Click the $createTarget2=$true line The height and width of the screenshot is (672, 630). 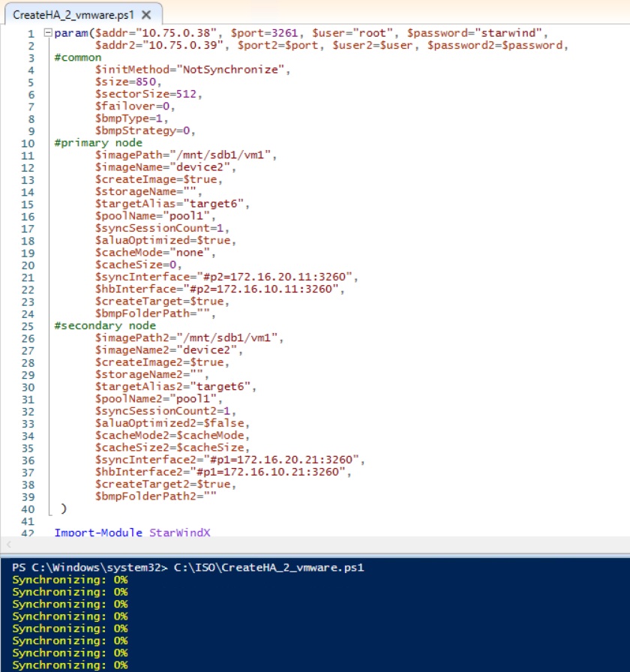coord(166,484)
